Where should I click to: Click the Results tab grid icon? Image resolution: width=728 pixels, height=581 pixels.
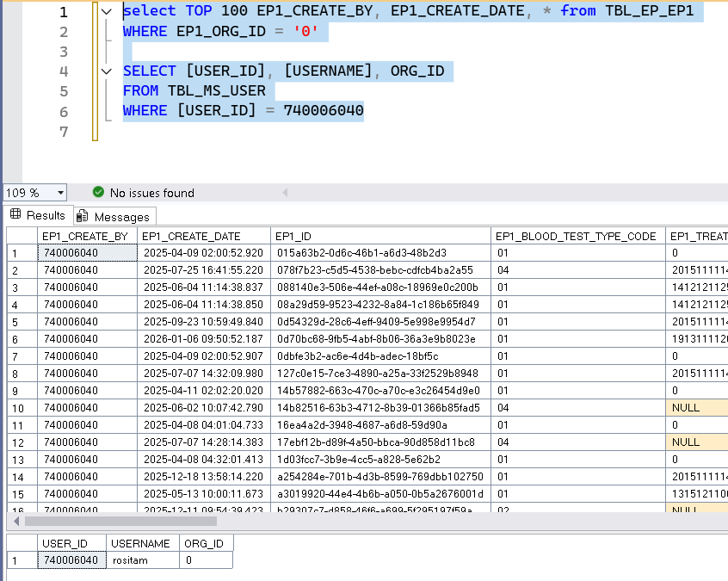click(15, 215)
